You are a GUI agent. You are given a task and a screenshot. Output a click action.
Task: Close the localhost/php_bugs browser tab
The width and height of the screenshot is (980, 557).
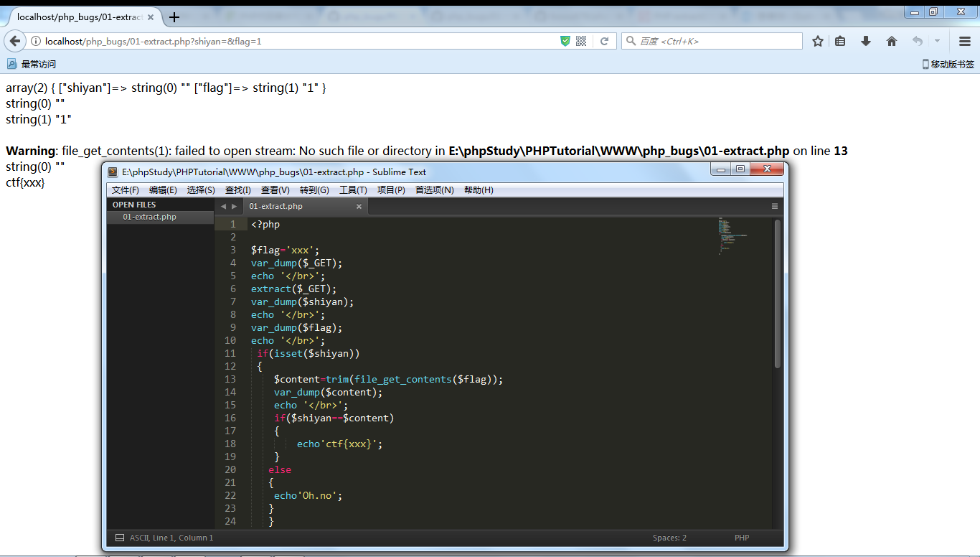click(150, 17)
